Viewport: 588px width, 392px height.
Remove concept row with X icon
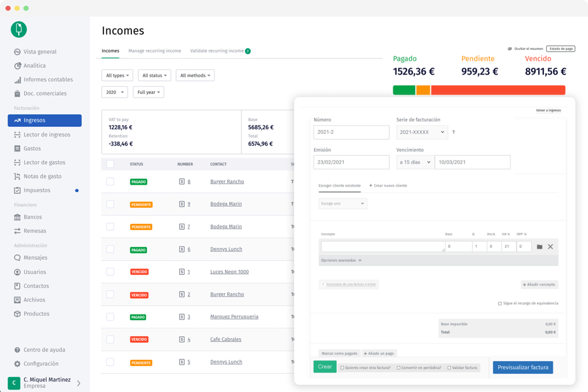tap(550, 247)
